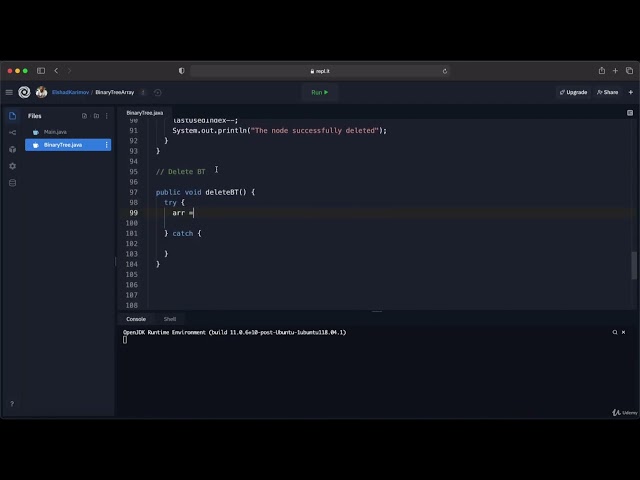Click the deleteBT method name in code
This screenshot has height=480, width=640.
(x=222, y=192)
